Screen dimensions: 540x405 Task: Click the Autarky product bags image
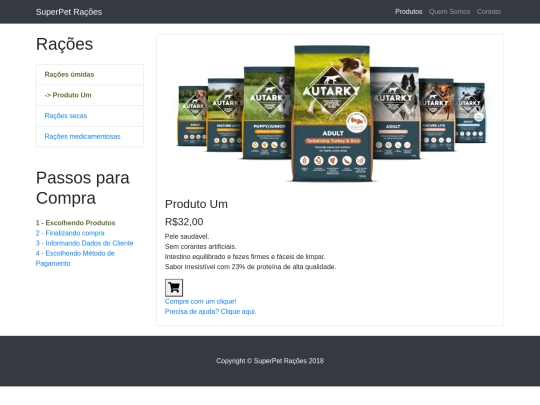[x=331, y=113]
